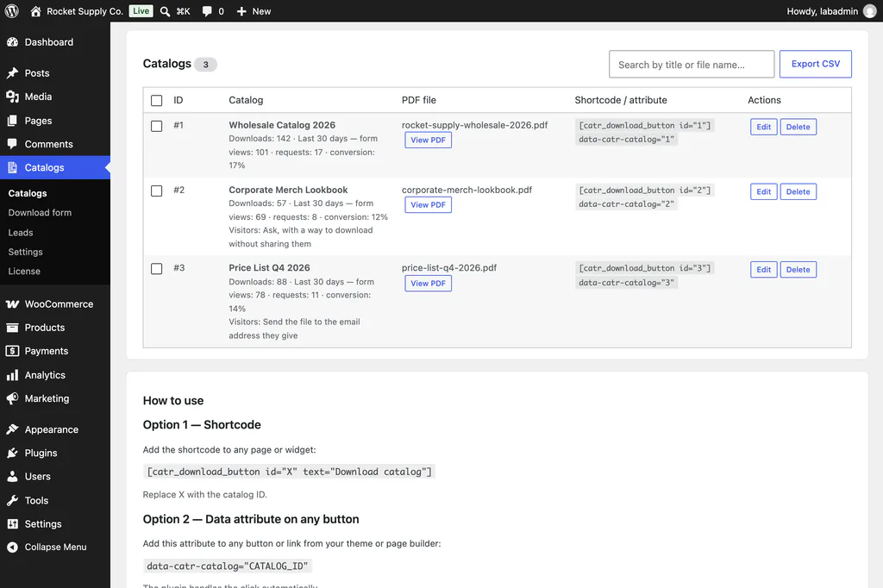Open the Download form submenu item

[x=40, y=213]
